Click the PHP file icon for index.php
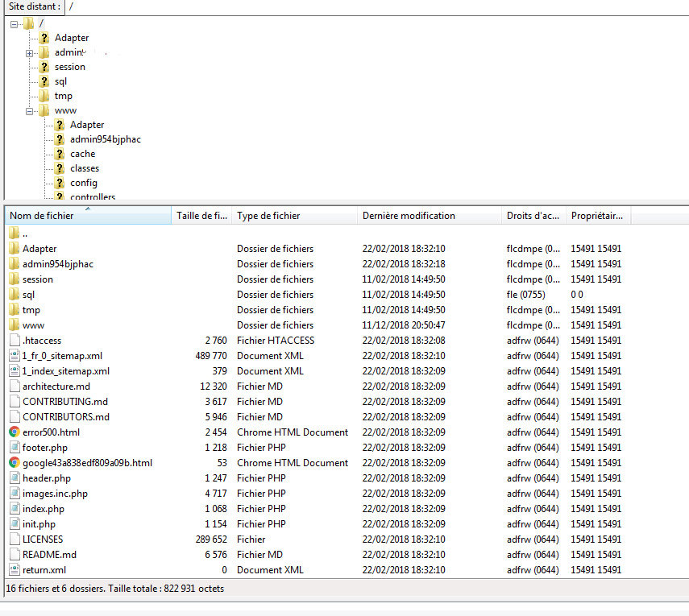689x616 pixels. click(x=15, y=509)
